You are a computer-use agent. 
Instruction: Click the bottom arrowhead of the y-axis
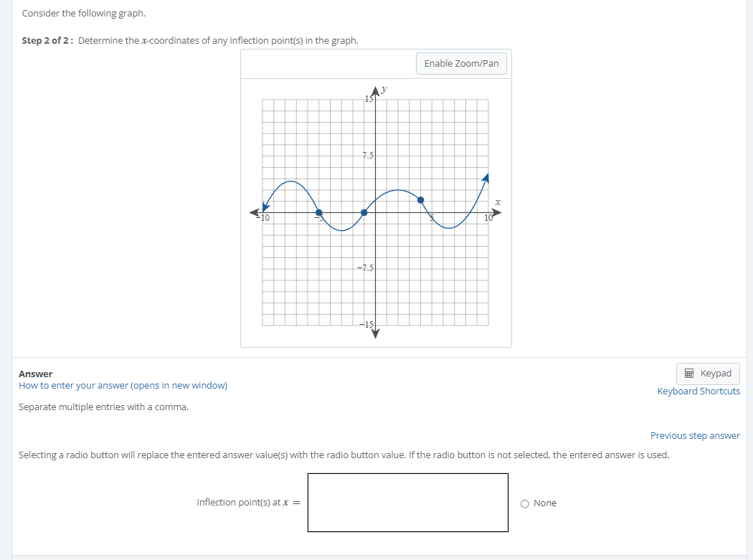pyautogui.click(x=375, y=335)
